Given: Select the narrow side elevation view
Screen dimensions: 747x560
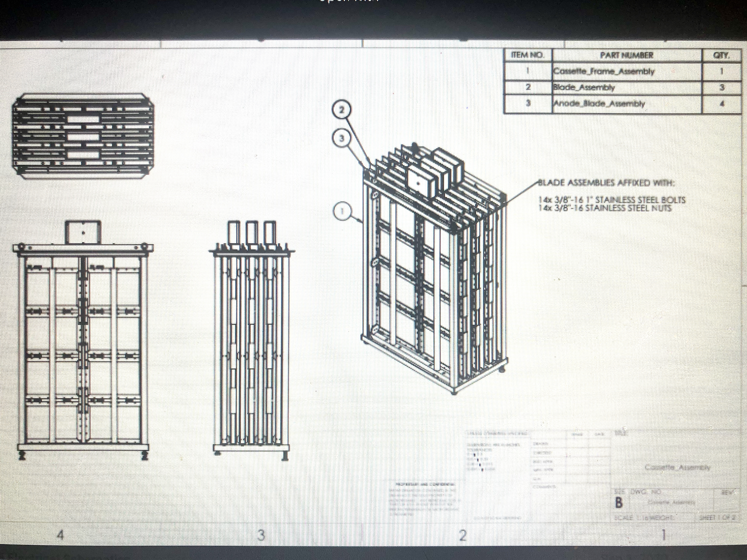Looking at the screenshot, I should tap(252, 340).
